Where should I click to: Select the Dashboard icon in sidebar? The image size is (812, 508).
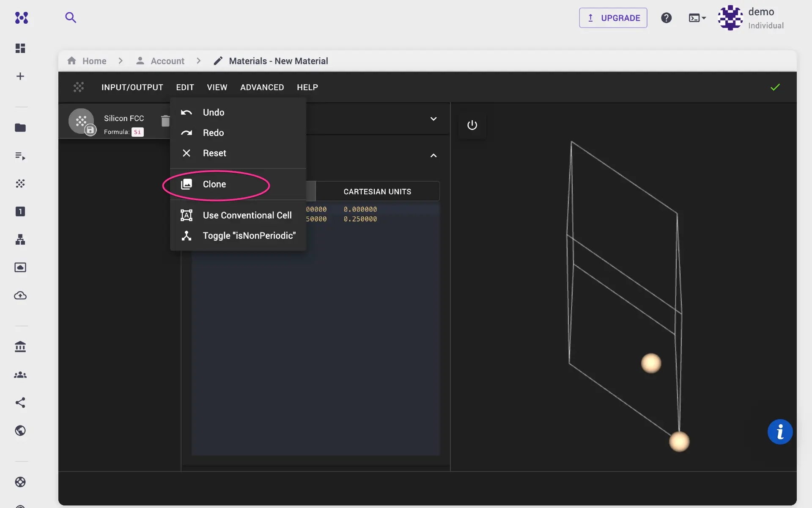(20, 48)
